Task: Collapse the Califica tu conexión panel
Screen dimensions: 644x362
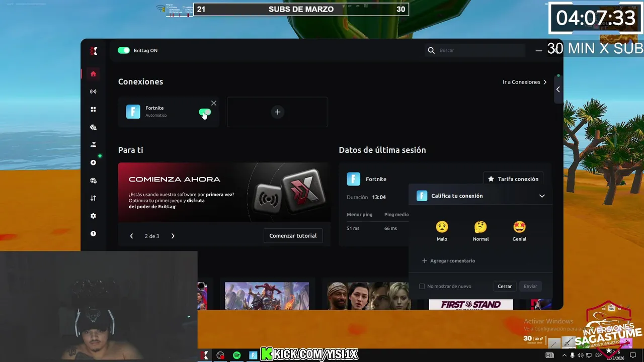Action: [x=542, y=196]
